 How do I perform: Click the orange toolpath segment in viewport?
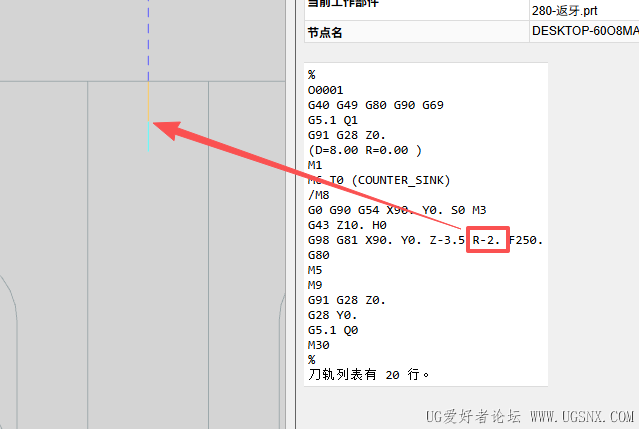pos(148,101)
